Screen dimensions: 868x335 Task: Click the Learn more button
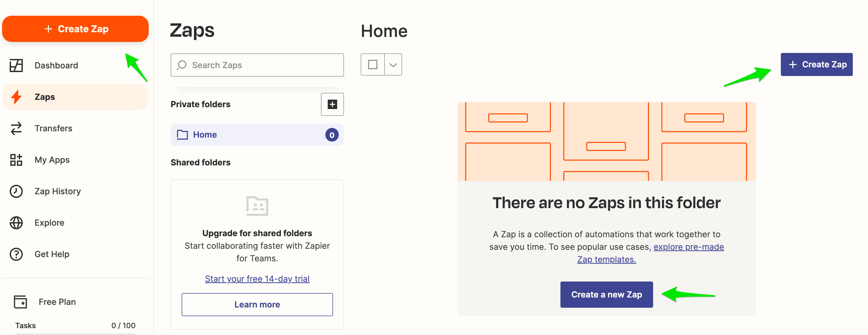click(257, 304)
